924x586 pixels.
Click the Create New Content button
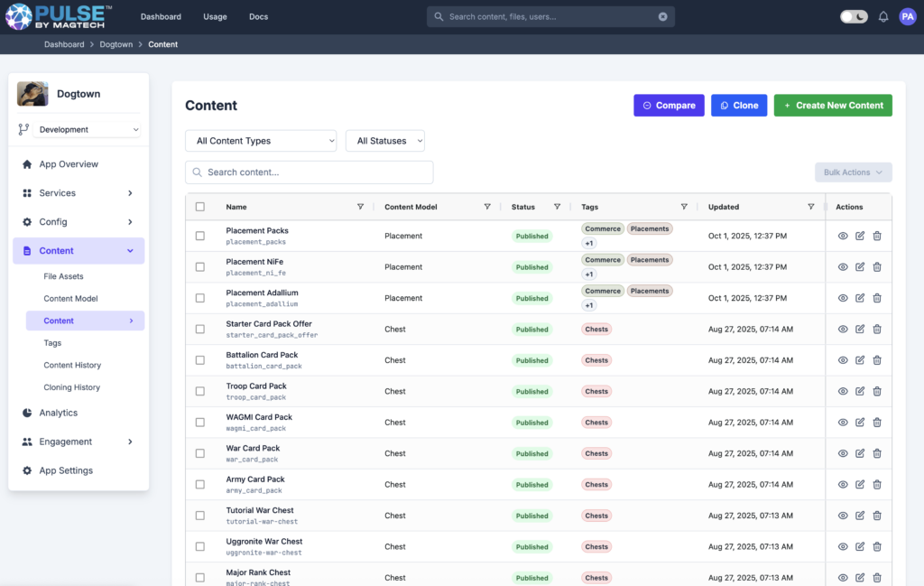click(832, 106)
